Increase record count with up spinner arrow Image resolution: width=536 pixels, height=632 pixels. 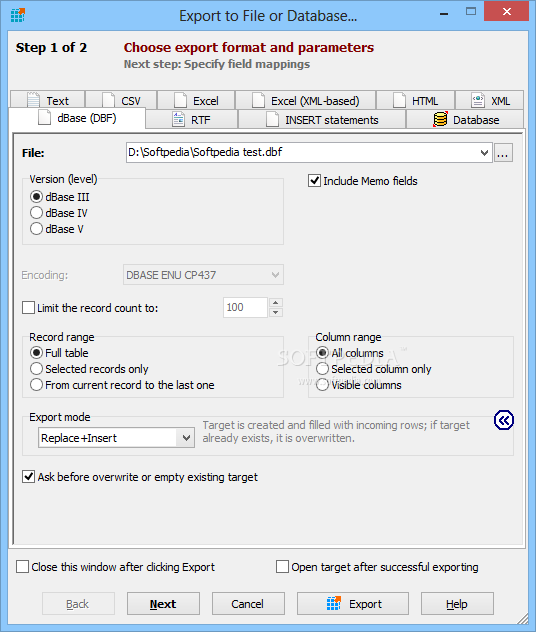click(276, 302)
